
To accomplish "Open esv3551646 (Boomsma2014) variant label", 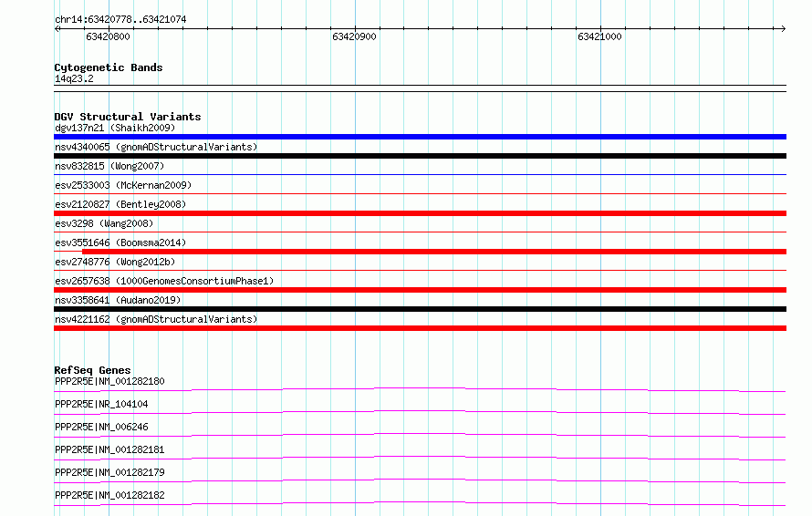I will 120,243.
